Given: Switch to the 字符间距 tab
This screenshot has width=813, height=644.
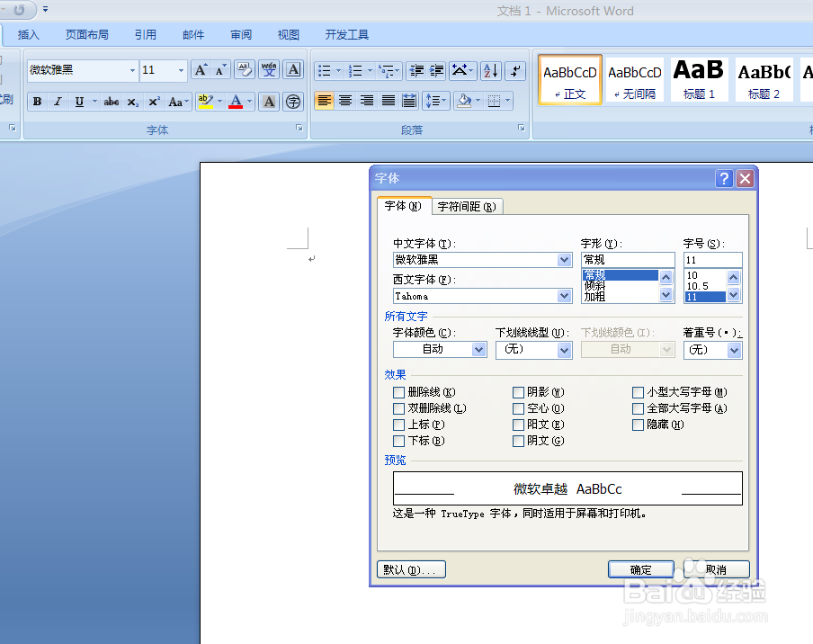Looking at the screenshot, I should click(467, 206).
